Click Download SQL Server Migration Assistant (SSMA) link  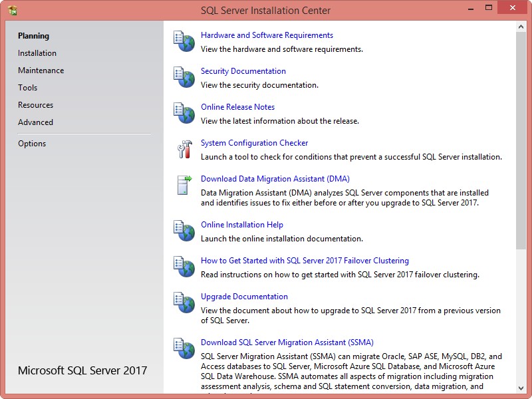pos(287,342)
